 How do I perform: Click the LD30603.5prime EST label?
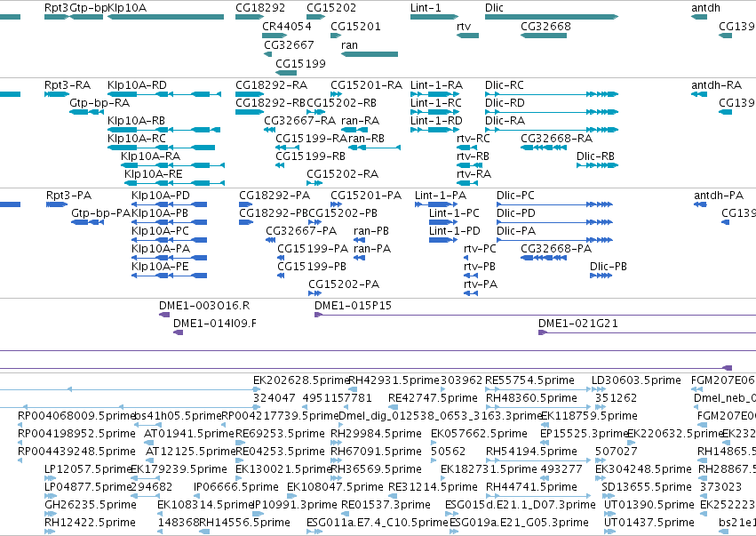point(636,380)
